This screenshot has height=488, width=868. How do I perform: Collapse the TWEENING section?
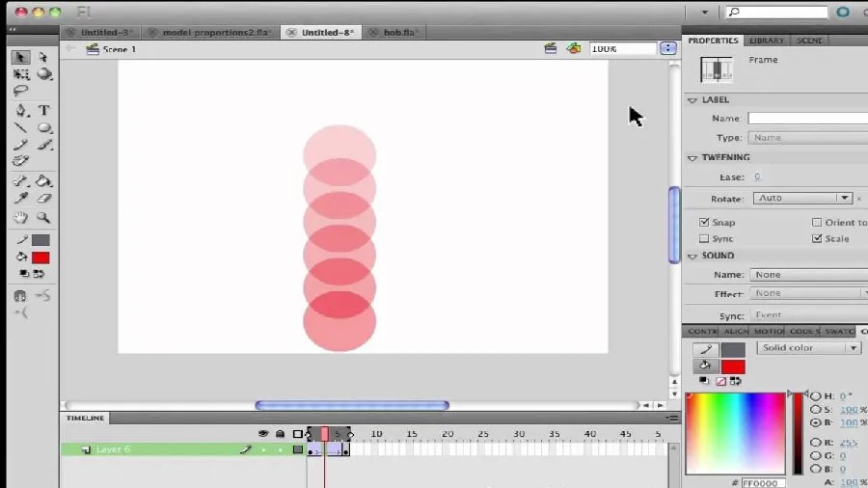click(x=692, y=158)
